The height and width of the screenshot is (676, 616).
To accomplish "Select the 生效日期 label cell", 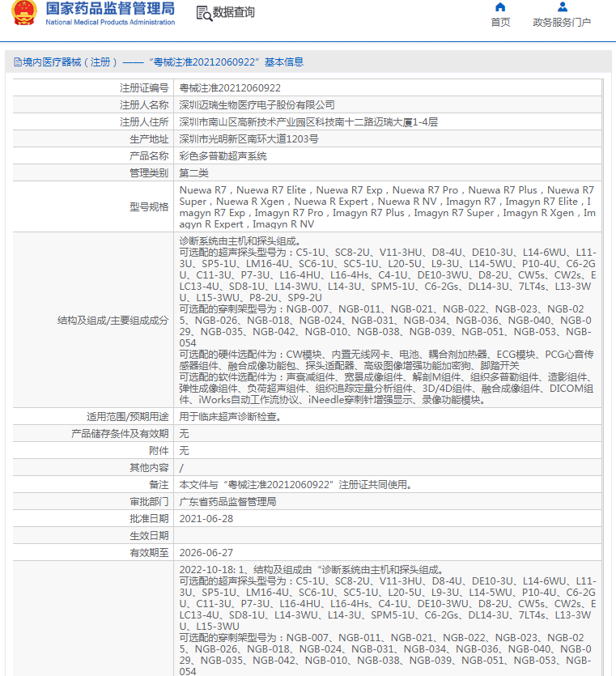I will tap(92, 536).
